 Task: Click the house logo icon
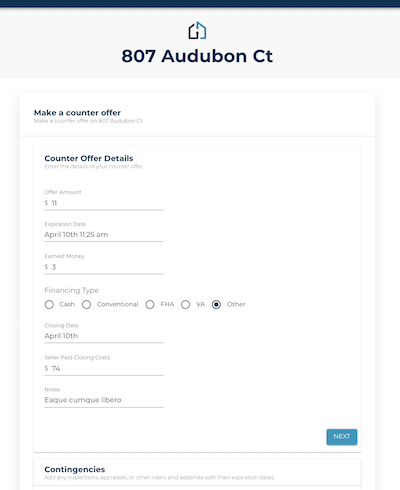tap(197, 31)
